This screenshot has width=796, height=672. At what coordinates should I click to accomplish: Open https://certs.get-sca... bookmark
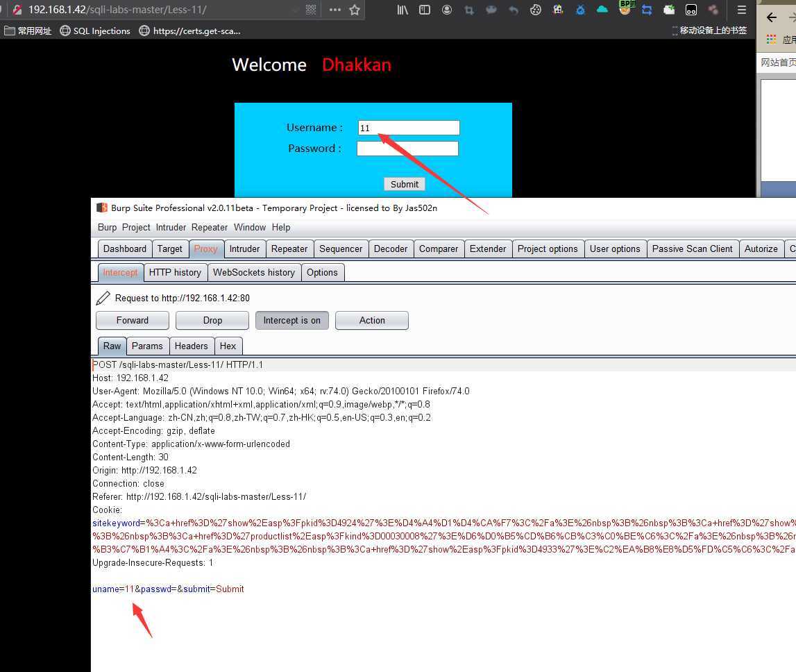point(190,31)
